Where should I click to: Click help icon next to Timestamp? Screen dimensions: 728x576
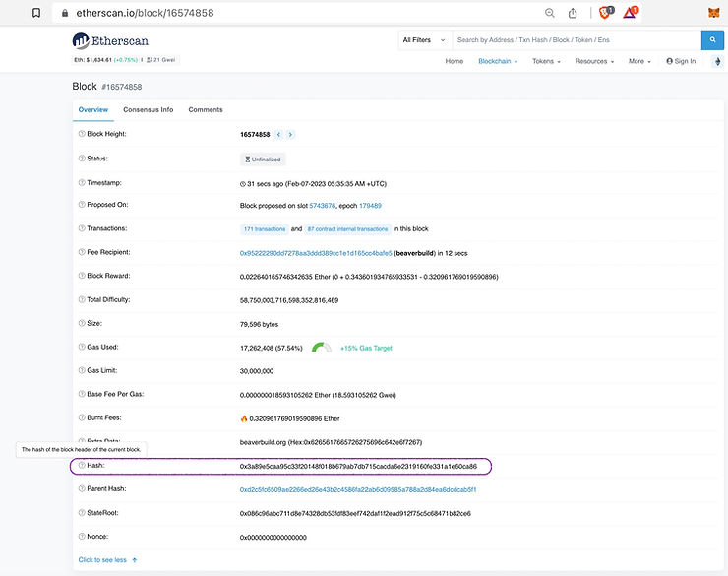pyautogui.click(x=82, y=182)
